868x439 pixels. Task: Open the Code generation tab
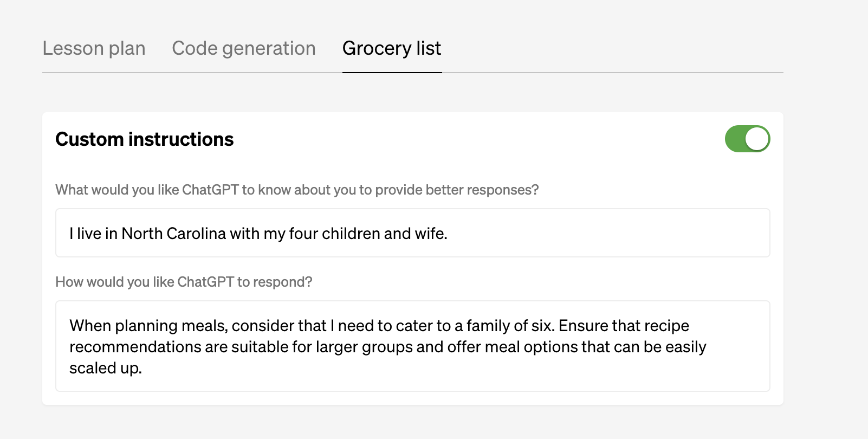click(x=244, y=48)
